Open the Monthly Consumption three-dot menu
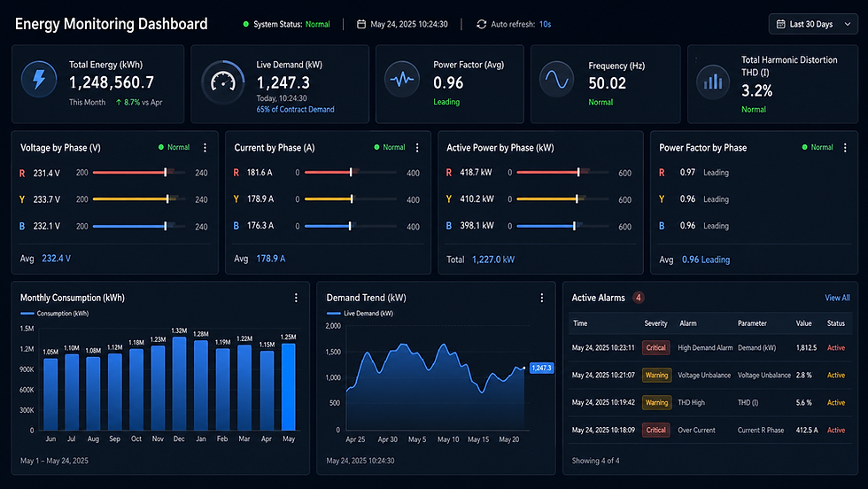The width and height of the screenshot is (868, 489). tap(296, 298)
